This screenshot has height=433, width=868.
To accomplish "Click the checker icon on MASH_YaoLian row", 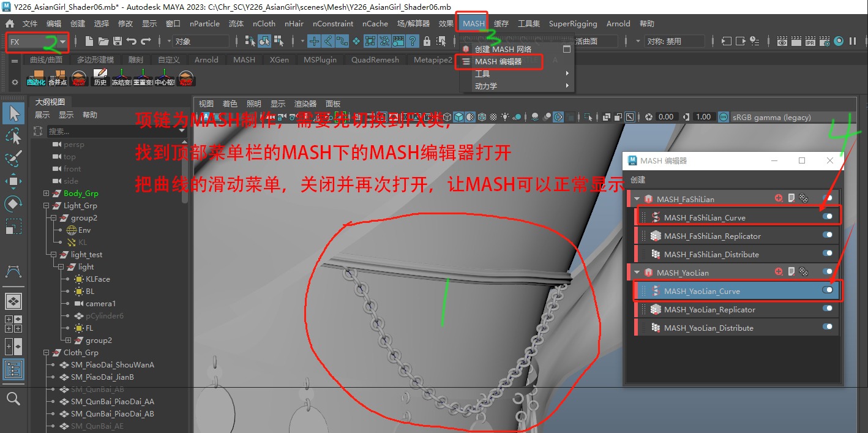I will [803, 272].
